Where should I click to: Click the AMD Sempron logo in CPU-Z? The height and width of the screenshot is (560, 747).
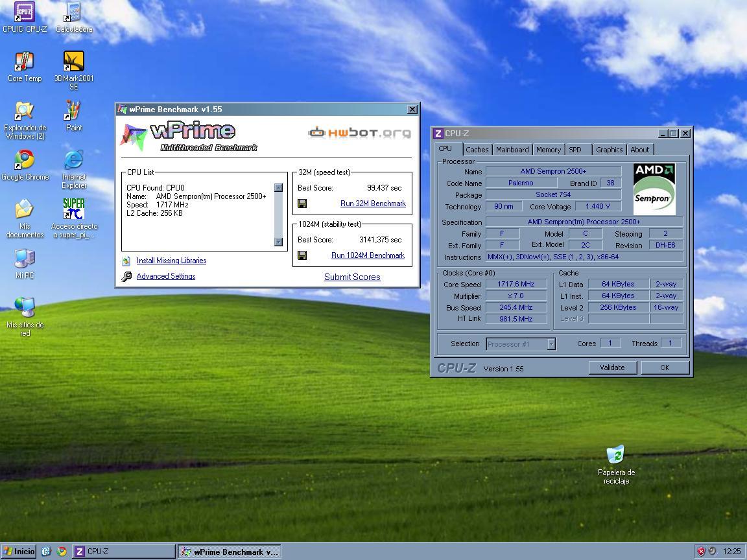tap(654, 189)
